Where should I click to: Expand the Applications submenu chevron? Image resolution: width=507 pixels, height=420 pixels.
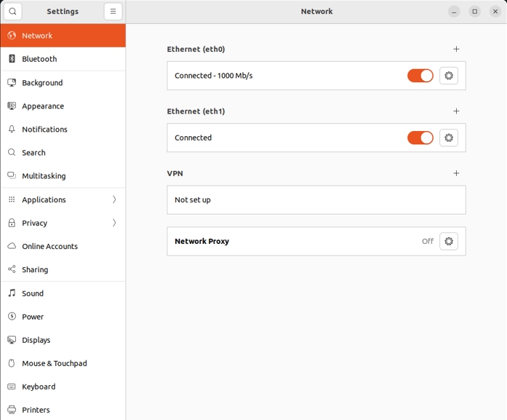(114, 199)
